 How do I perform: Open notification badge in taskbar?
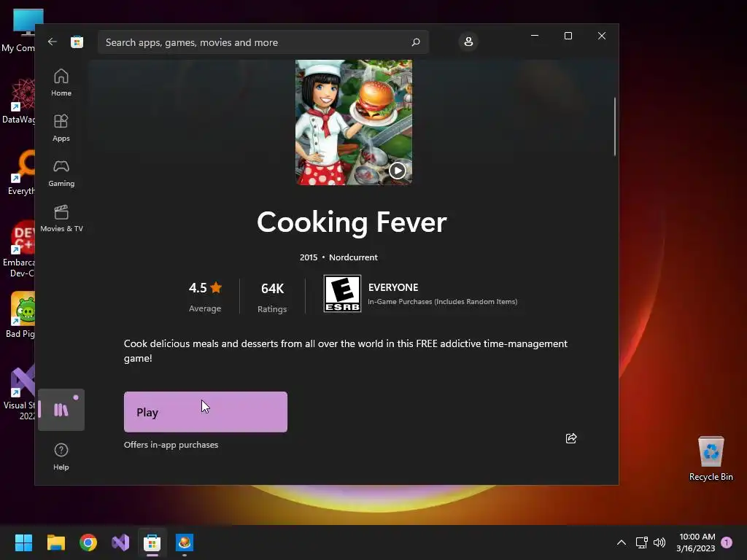tap(727, 542)
